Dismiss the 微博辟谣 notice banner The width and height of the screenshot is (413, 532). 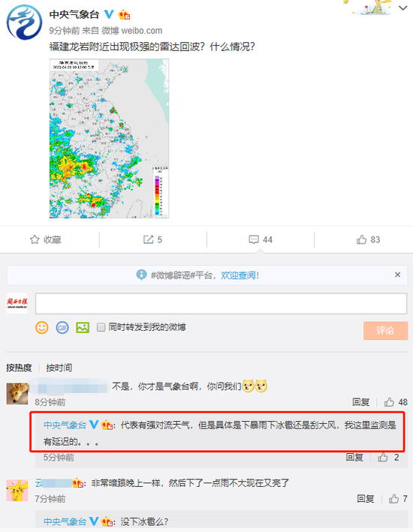(397, 275)
